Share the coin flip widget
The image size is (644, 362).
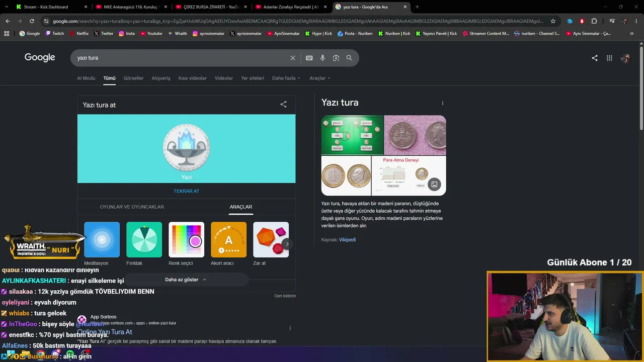coord(283,105)
